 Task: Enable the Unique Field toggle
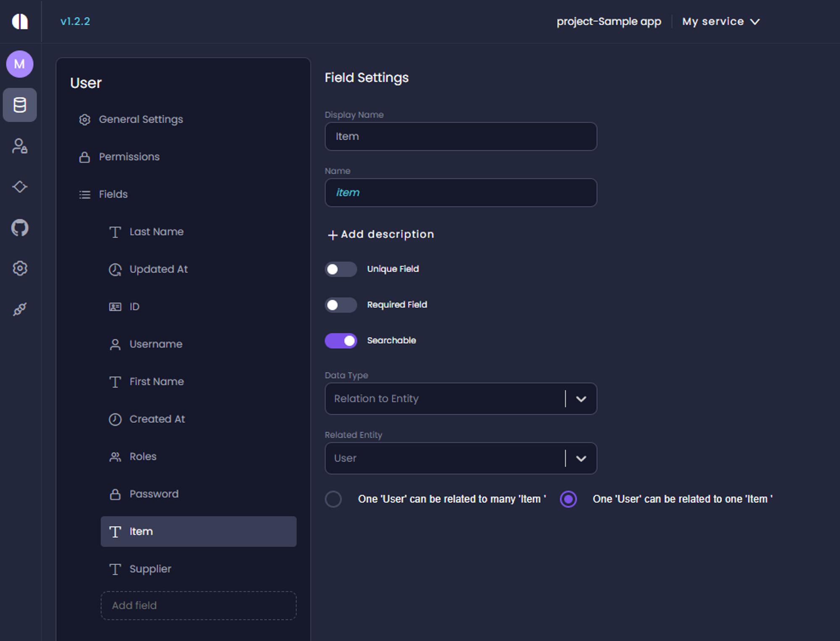point(341,269)
